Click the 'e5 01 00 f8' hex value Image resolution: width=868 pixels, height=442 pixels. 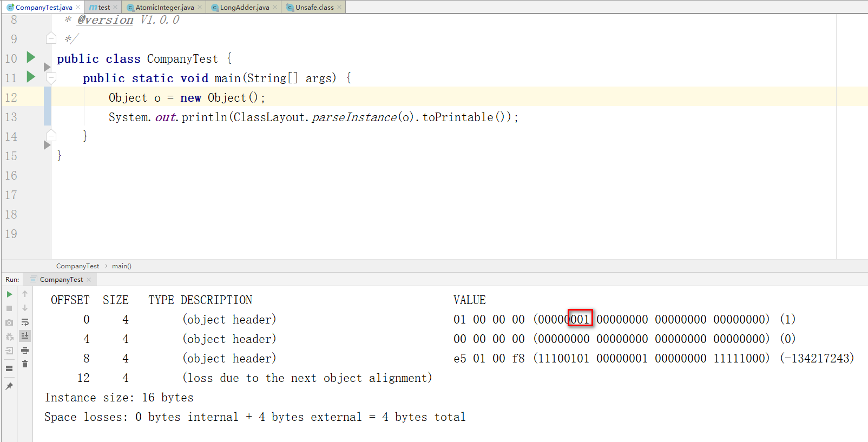click(x=489, y=359)
